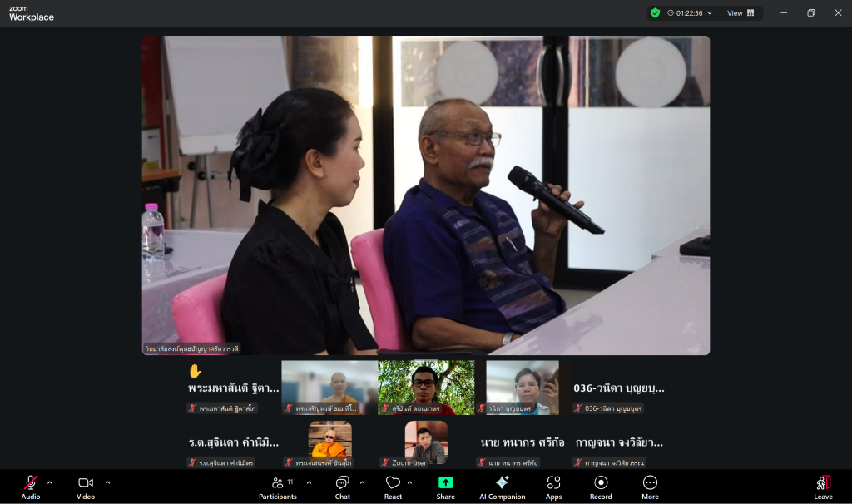Expand the caret next to React

(x=409, y=482)
